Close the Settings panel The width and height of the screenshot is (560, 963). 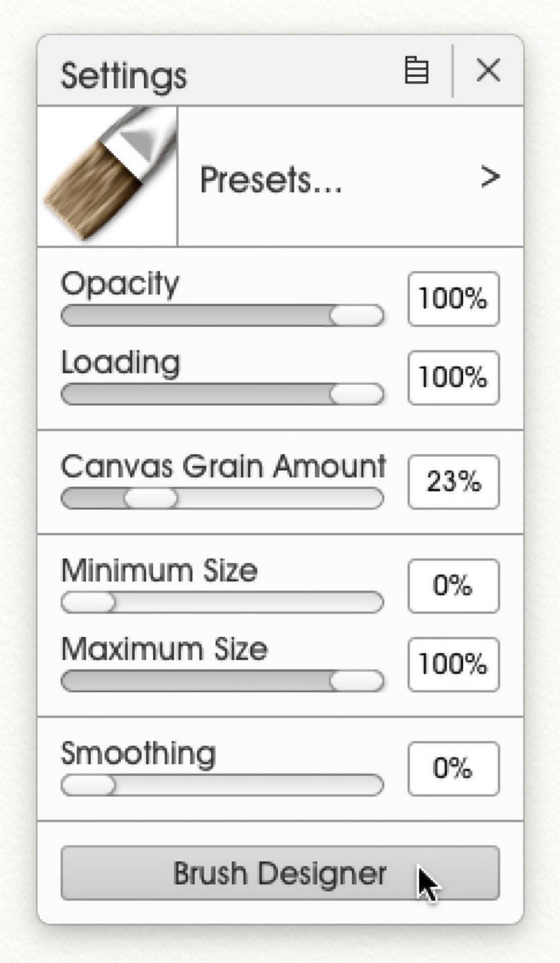point(488,71)
